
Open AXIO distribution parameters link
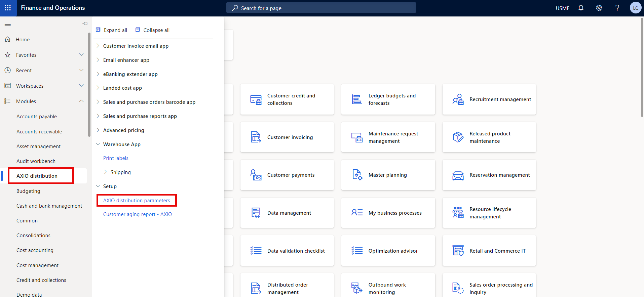(137, 201)
